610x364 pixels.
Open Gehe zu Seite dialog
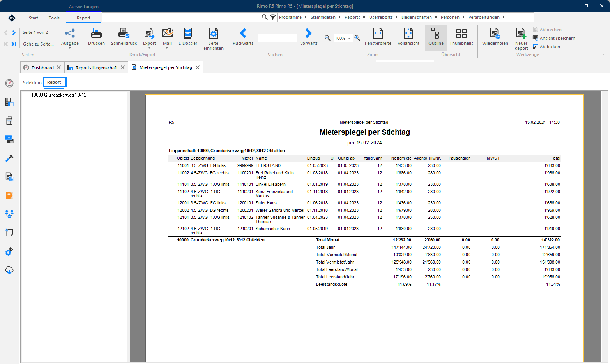click(38, 44)
